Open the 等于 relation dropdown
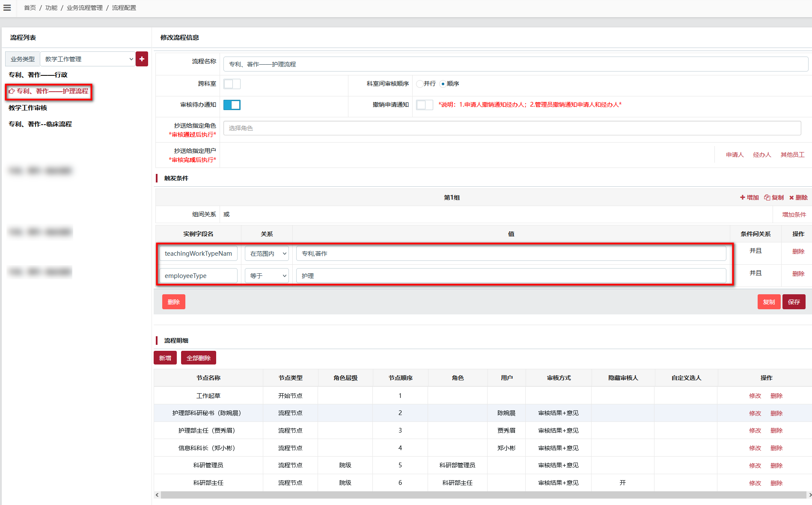 267,276
